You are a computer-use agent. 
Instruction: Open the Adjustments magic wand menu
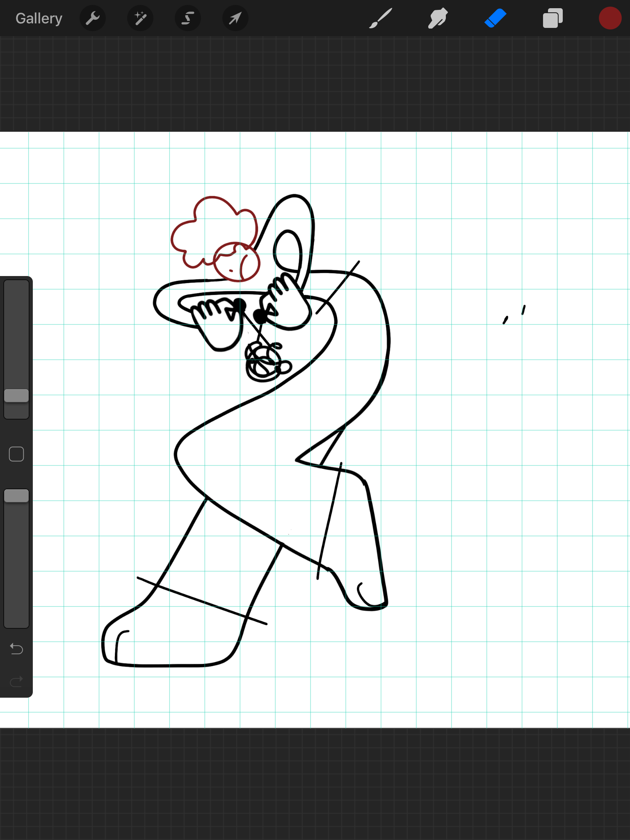(x=140, y=18)
